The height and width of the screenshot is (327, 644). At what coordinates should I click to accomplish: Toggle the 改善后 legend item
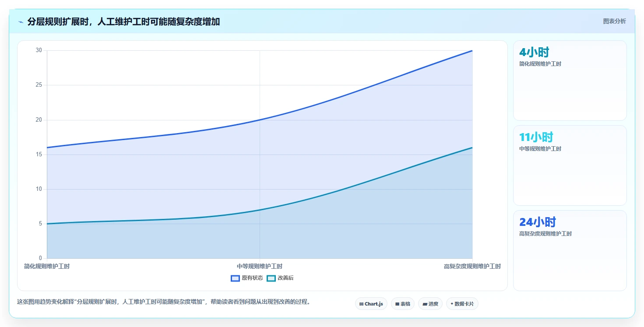pos(280,278)
